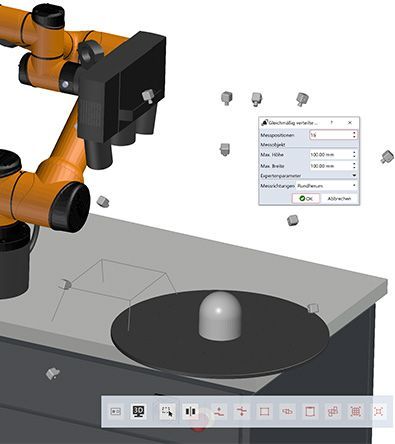Click the Max. Breite spinner arrows
The height and width of the screenshot is (444, 395).
pyautogui.click(x=354, y=166)
